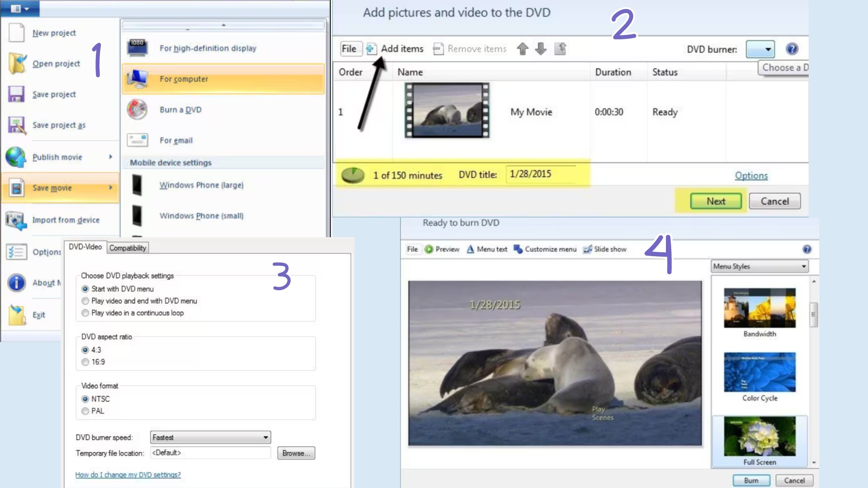The width and height of the screenshot is (868, 488).
Task: Select Start with DVD menu radio button
Action: (85, 288)
